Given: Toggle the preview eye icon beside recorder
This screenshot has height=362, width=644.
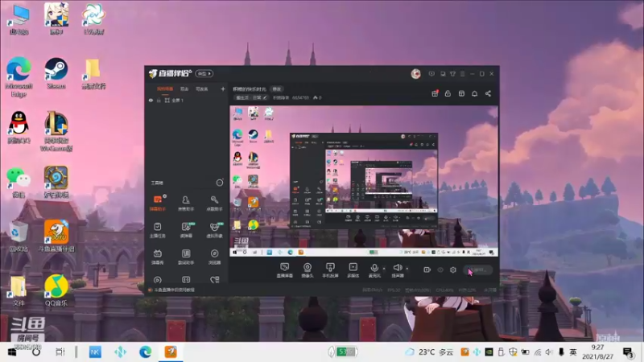Looking at the screenshot, I should [x=440, y=269].
